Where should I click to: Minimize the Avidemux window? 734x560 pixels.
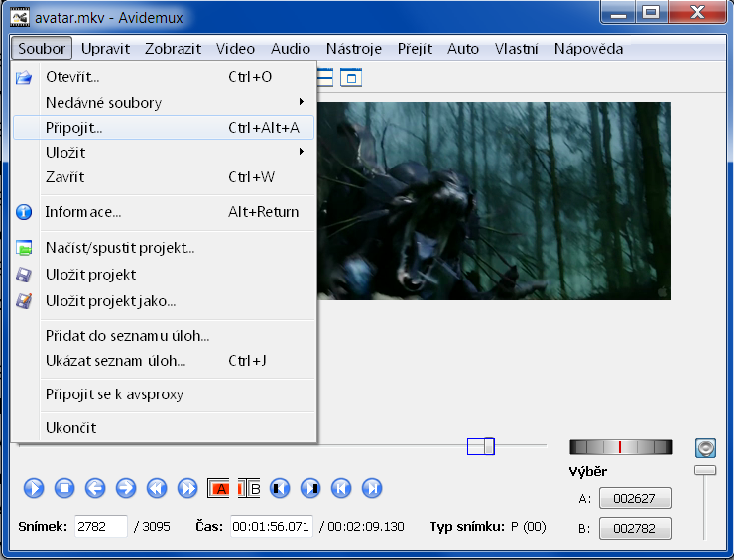pyautogui.click(x=618, y=13)
